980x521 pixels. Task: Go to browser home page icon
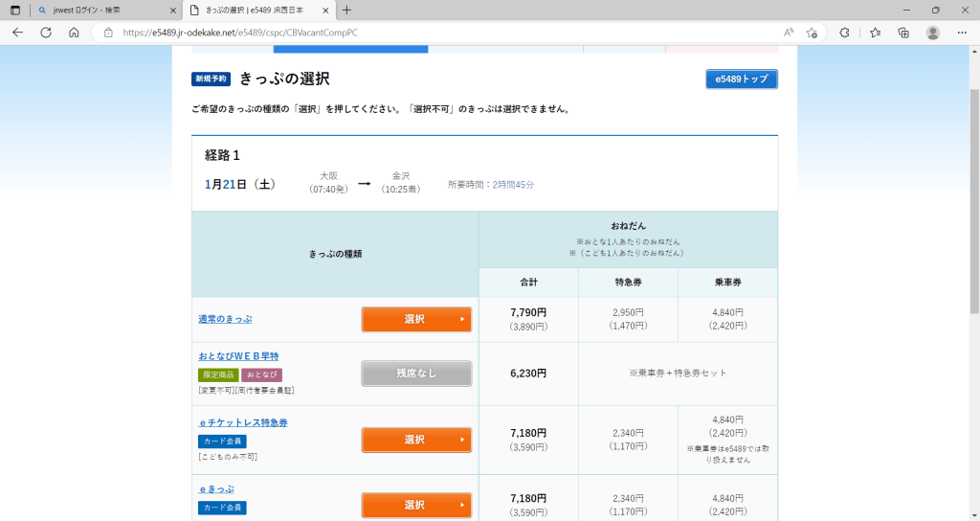[x=74, y=32]
